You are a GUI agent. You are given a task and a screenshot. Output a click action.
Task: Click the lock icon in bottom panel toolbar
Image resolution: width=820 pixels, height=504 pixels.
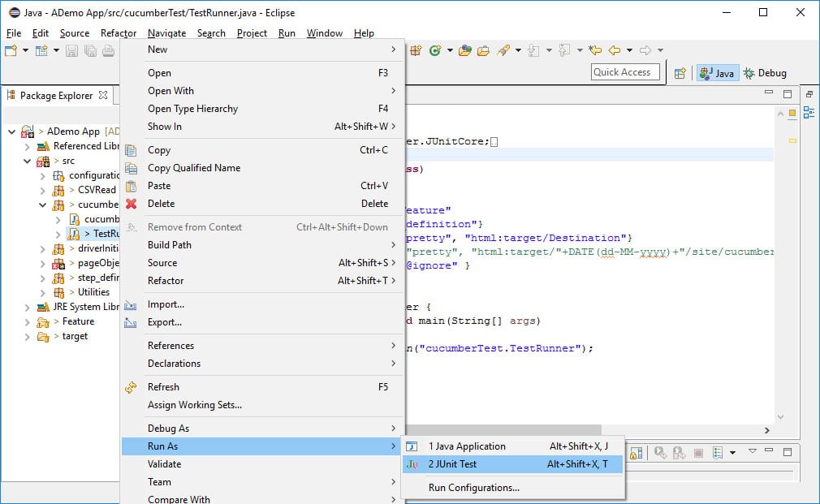pos(636,453)
